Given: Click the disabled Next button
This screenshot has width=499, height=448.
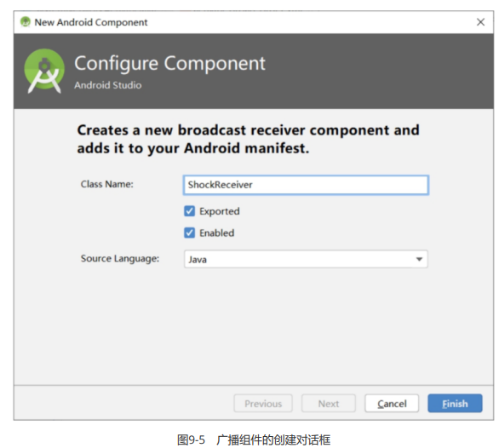Looking at the screenshot, I should [329, 404].
